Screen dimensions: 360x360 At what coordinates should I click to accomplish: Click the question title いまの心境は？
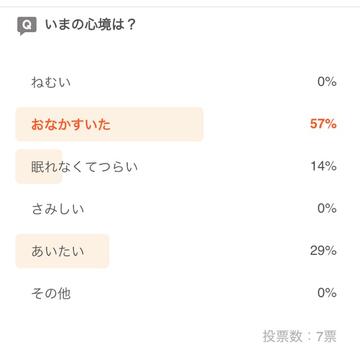[x=90, y=25]
